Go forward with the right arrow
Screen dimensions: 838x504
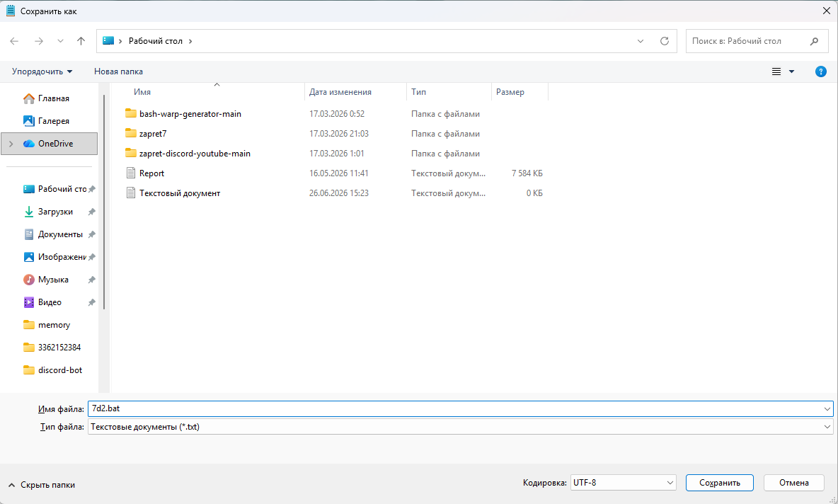[38, 41]
